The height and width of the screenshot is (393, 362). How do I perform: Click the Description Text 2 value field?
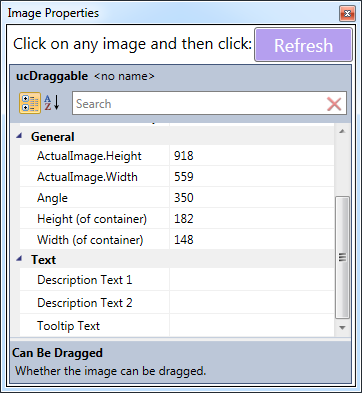tap(252, 302)
